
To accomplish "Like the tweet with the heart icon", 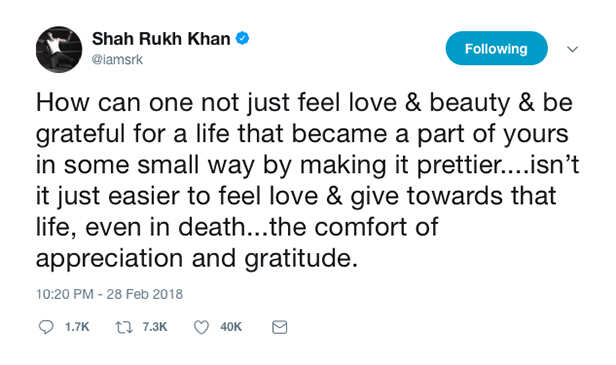I will 202,327.
